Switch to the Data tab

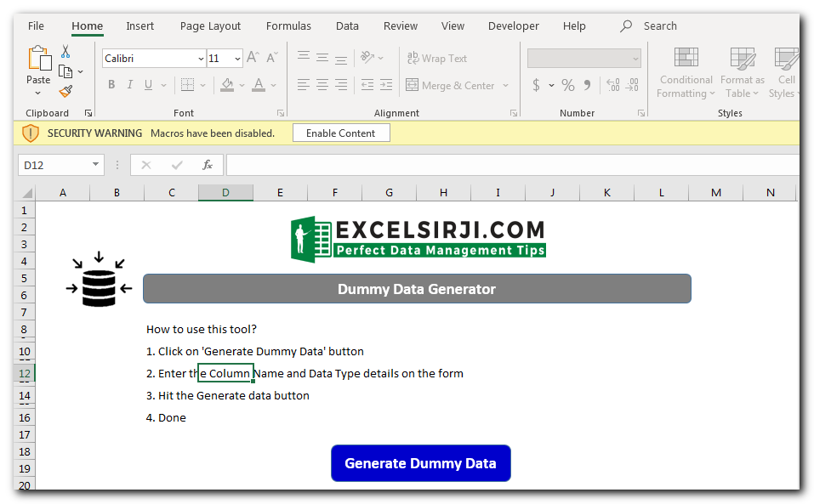(347, 26)
